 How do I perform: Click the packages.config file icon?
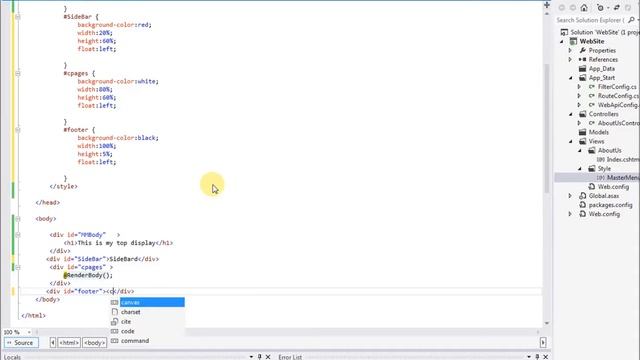coord(582,205)
